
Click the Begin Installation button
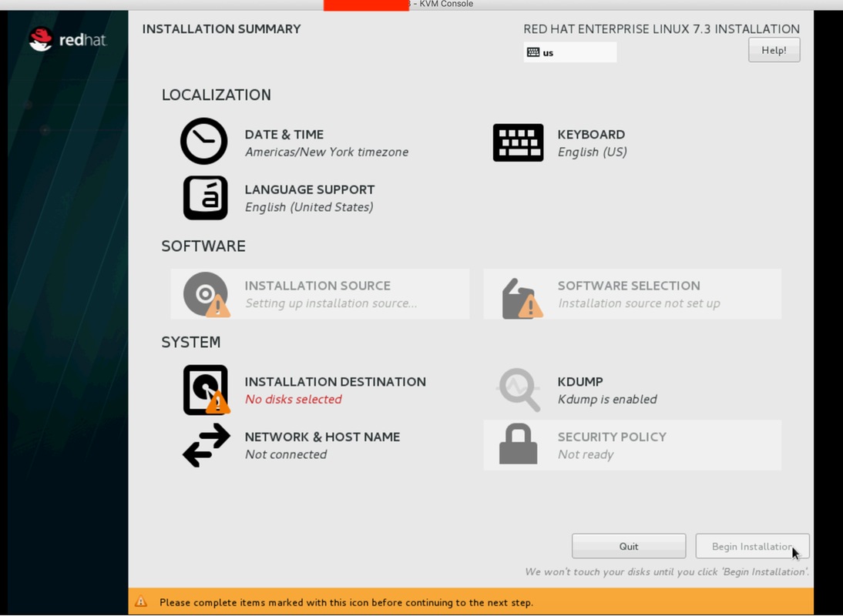[752, 546]
